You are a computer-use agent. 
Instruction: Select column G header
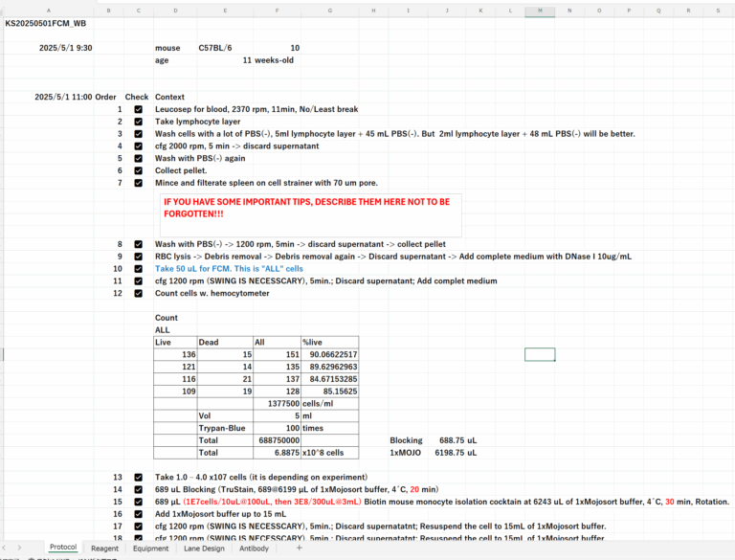tap(329, 11)
